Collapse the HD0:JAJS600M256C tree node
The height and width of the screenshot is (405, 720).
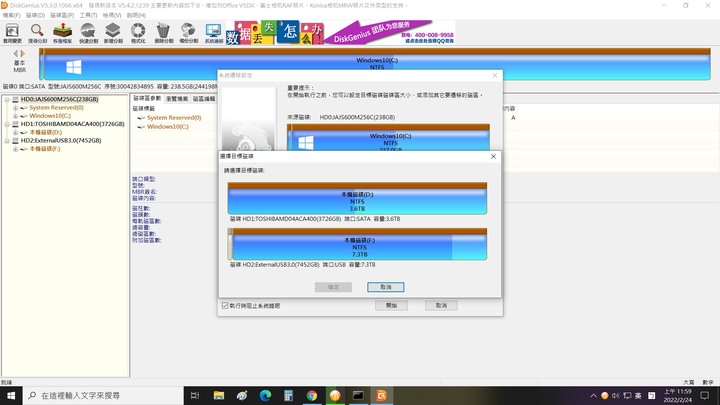pos(7,99)
